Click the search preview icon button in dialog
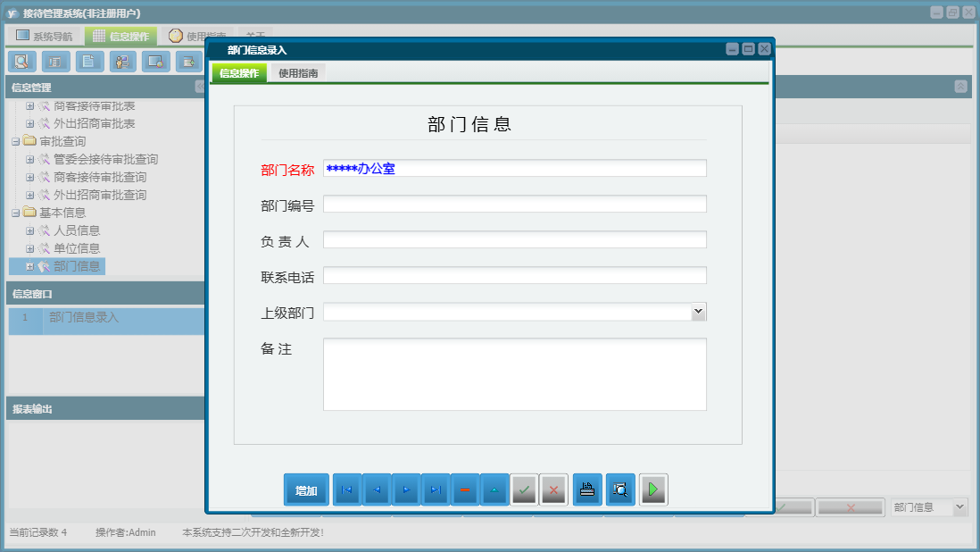The image size is (980, 552). (x=620, y=489)
